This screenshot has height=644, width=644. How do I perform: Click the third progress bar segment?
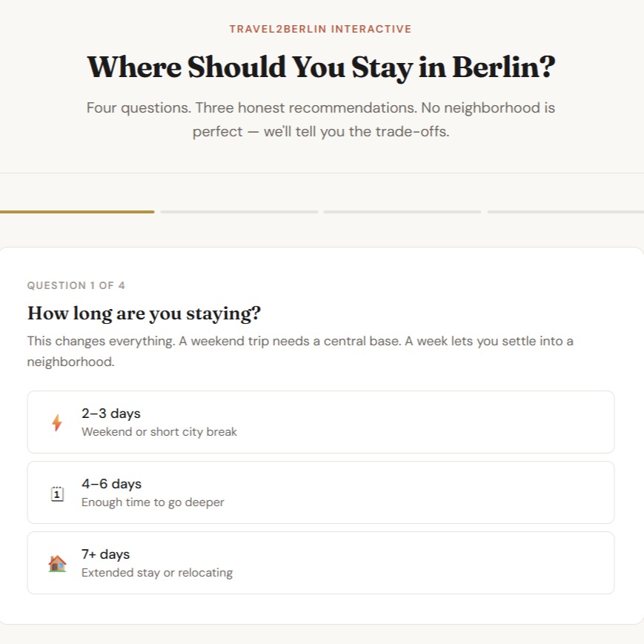click(402, 212)
